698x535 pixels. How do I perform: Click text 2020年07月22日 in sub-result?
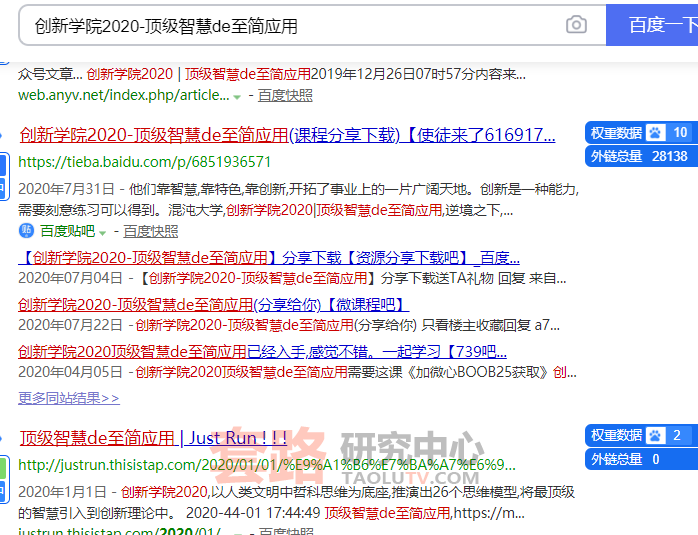70,325
